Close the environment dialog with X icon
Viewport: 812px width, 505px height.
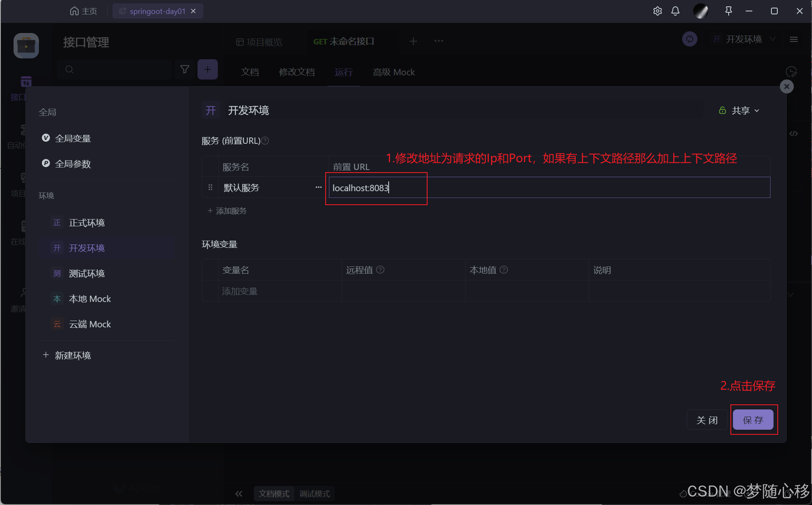786,87
